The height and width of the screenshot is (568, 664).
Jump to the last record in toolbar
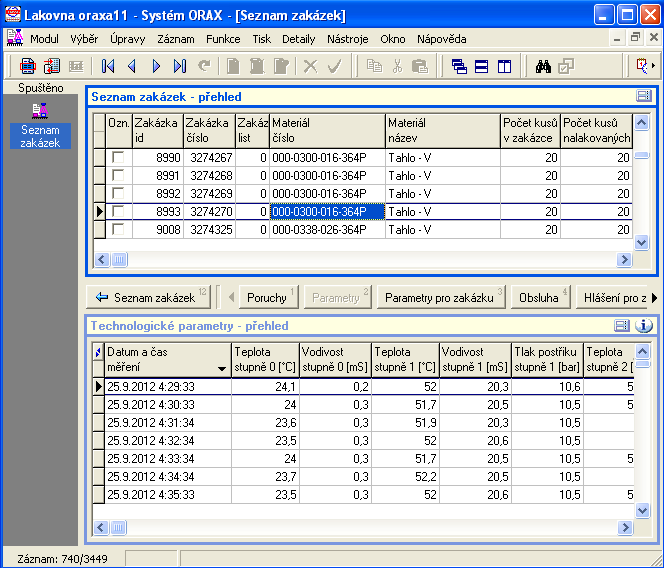pos(180,66)
